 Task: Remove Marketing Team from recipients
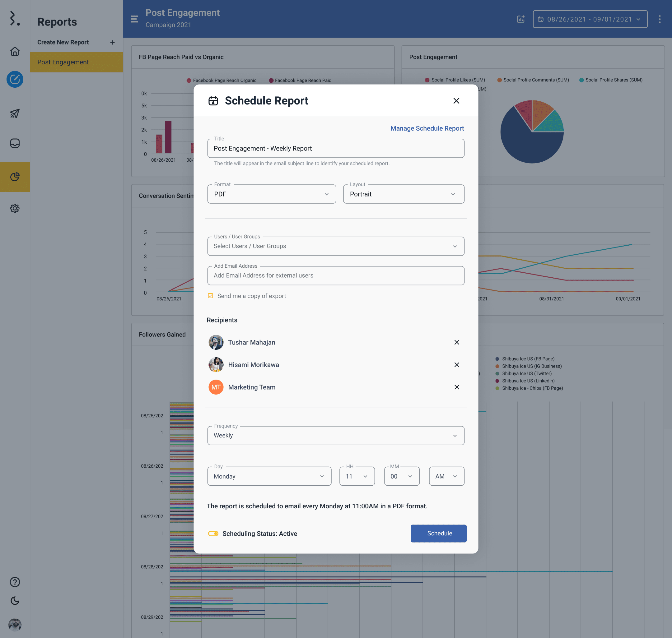pos(457,387)
